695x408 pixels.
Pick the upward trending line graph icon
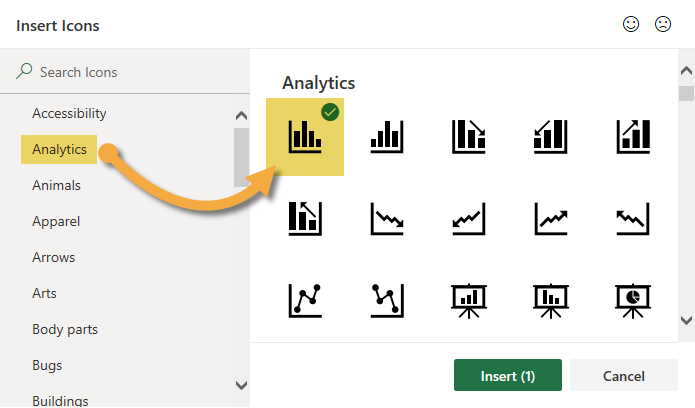coord(551,217)
